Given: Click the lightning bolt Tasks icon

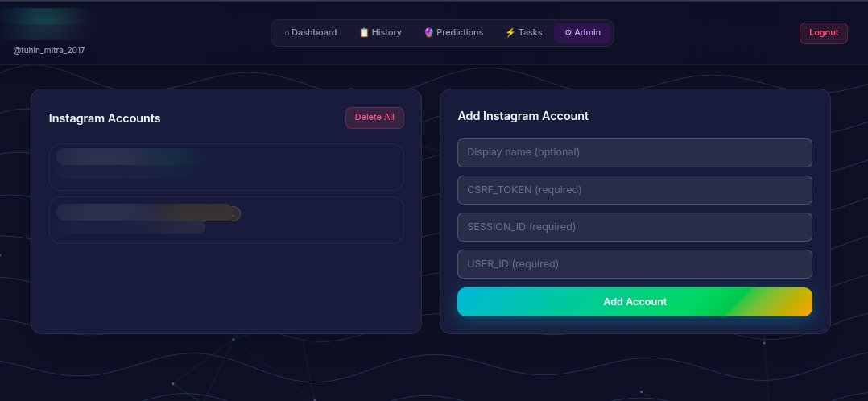Looking at the screenshot, I should click(x=510, y=33).
